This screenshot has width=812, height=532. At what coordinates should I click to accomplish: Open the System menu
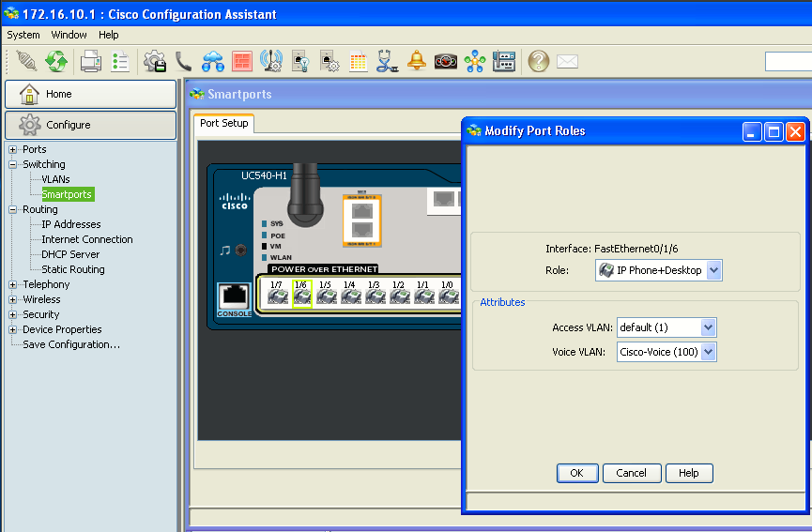[23, 35]
